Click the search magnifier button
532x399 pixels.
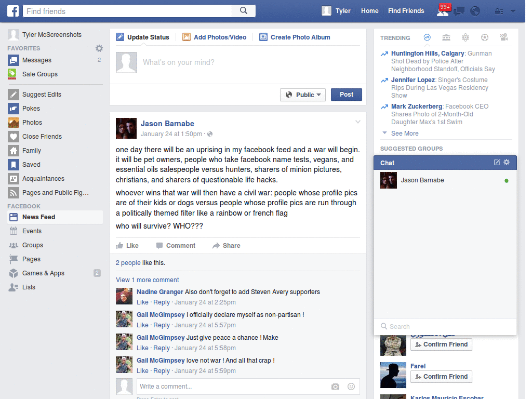click(x=244, y=11)
